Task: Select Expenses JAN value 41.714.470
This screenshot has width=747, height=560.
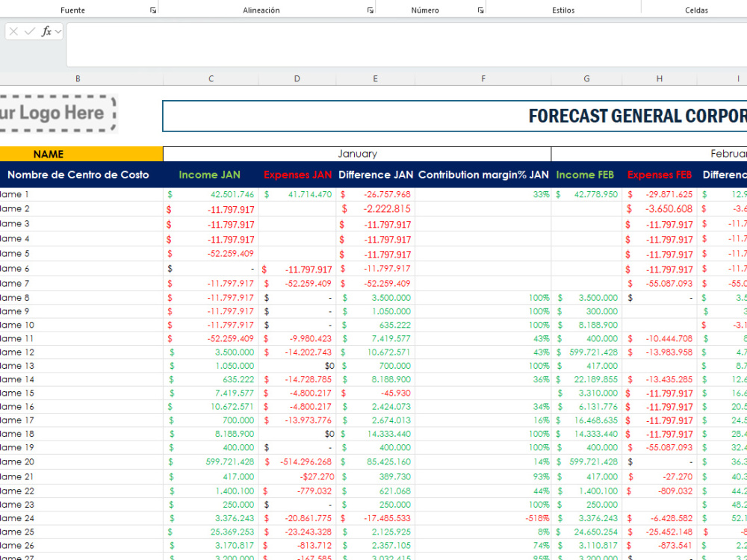Action: [x=297, y=194]
